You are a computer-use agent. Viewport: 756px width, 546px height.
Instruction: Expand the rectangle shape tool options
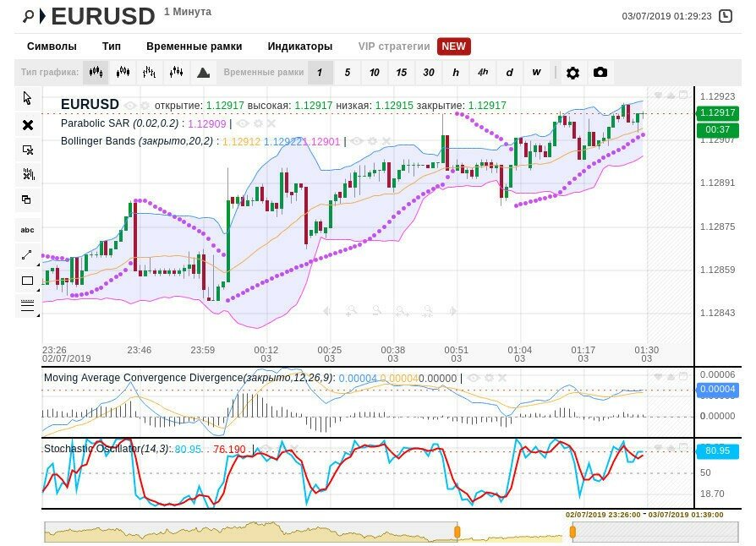(27, 281)
